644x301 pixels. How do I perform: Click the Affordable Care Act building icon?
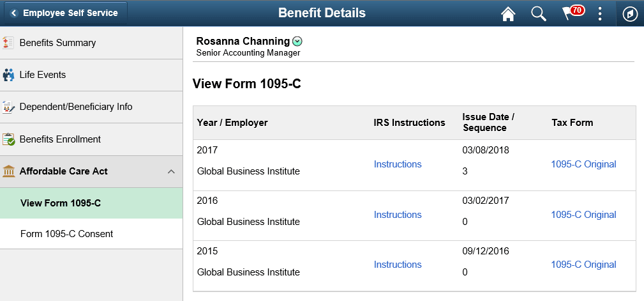tap(8, 171)
